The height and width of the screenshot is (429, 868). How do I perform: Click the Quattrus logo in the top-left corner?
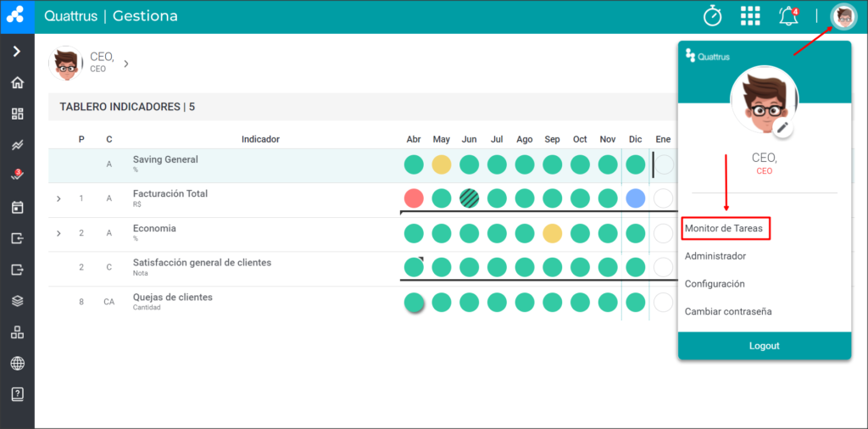point(15,15)
